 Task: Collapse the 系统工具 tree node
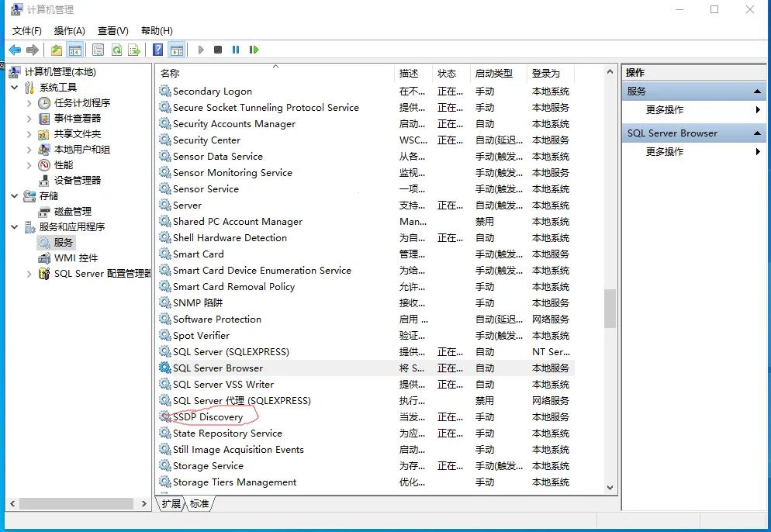click(15, 88)
